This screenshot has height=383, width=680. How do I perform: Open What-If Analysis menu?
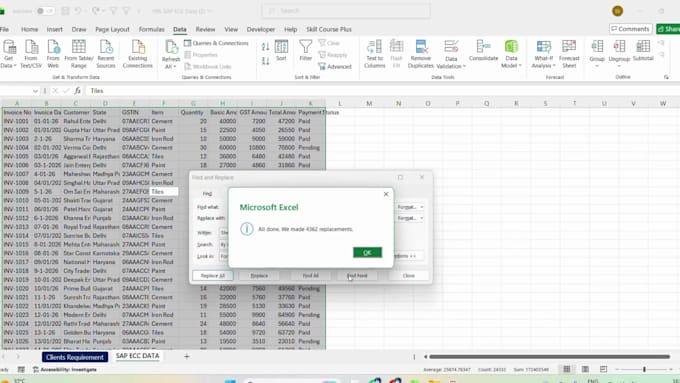click(543, 54)
